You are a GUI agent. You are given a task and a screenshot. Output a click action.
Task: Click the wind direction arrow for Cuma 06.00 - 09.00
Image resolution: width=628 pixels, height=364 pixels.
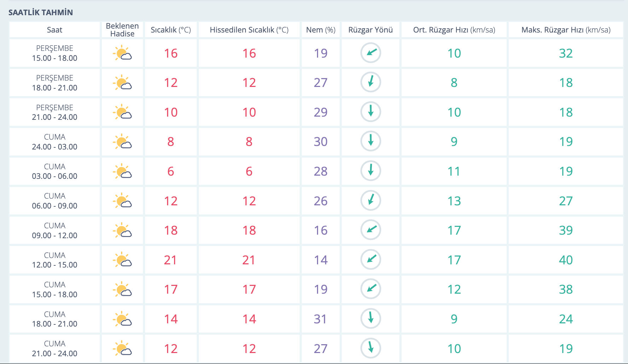(x=370, y=200)
